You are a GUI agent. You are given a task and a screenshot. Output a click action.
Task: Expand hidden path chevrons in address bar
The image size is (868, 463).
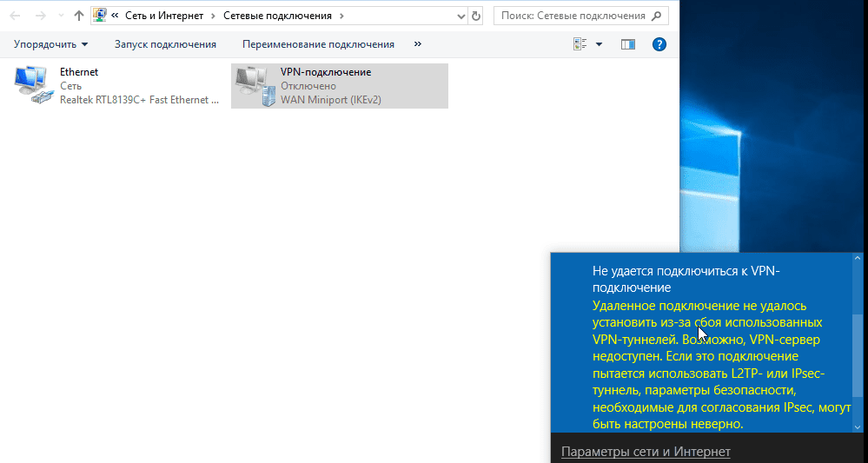(x=116, y=16)
